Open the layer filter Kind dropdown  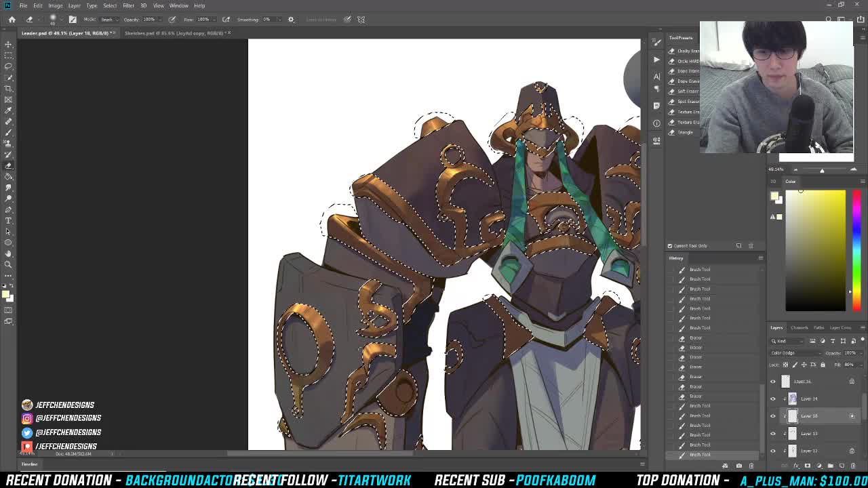790,341
